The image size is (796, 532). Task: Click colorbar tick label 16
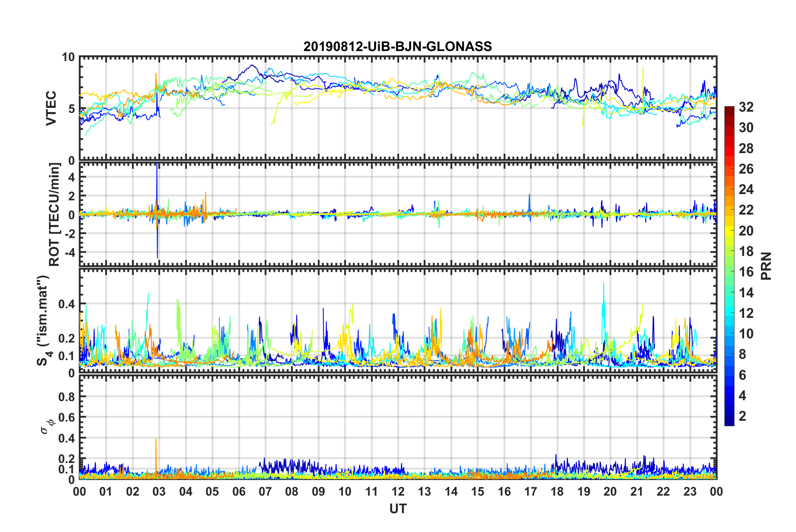pyautogui.click(x=746, y=272)
